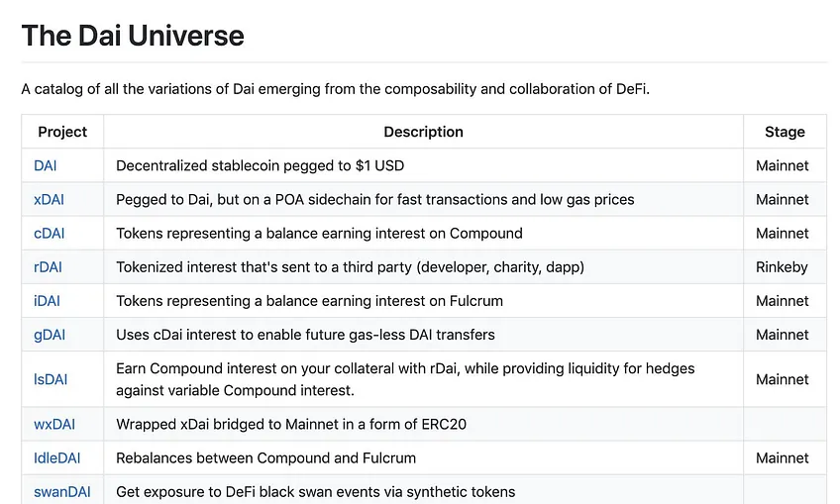Screen dimensions: 840x504
Task: Click the rDAI project link
Action: click(x=48, y=266)
